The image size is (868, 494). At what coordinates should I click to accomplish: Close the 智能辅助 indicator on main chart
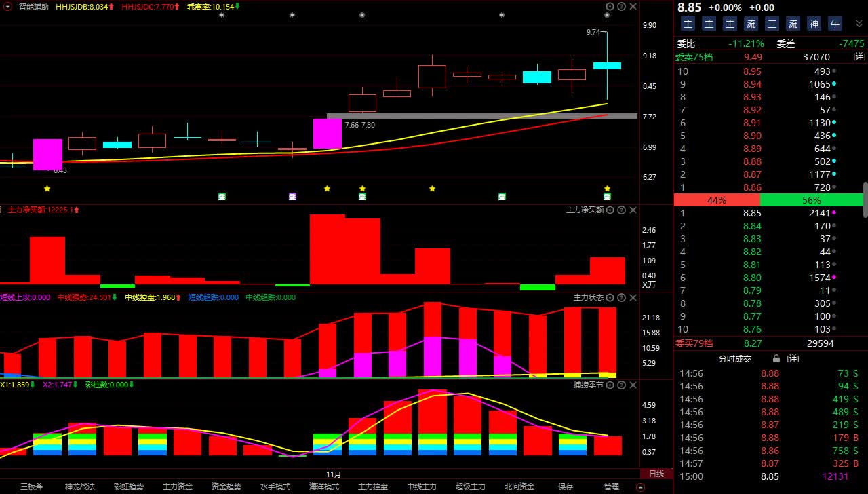pyautogui.click(x=633, y=7)
